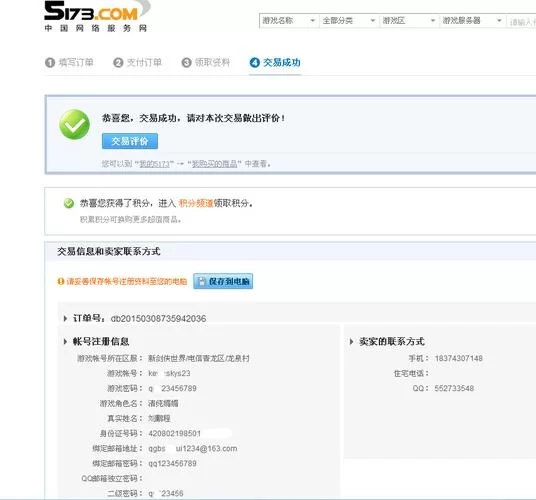Open the 游戏名称 dropdown
Viewport: 536px width, 500px height.
pyautogui.click(x=289, y=21)
